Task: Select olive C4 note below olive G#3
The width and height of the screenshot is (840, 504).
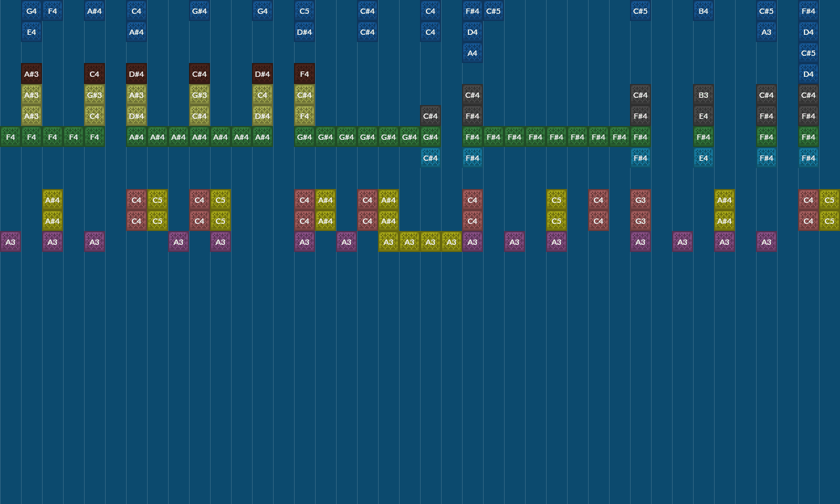Action: coord(94,115)
